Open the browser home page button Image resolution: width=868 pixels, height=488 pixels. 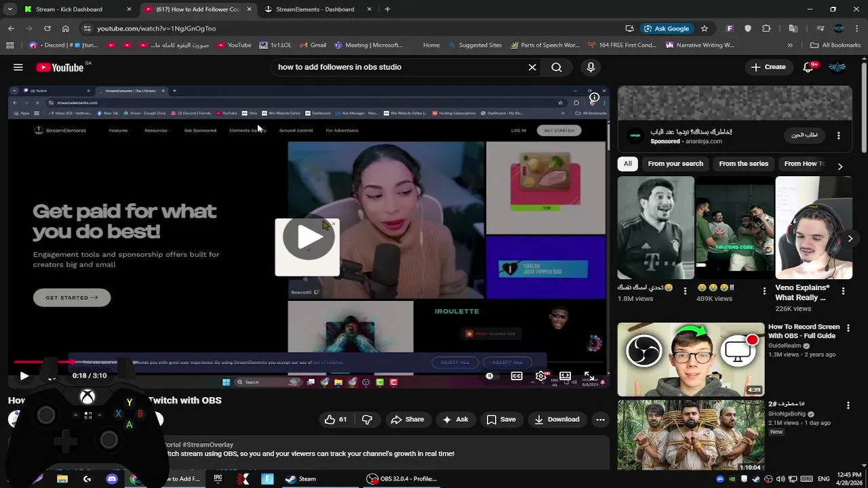(65, 28)
